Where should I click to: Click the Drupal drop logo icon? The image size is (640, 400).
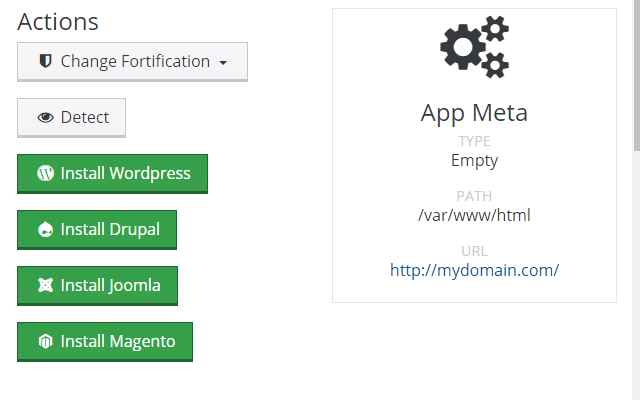[45, 230]
